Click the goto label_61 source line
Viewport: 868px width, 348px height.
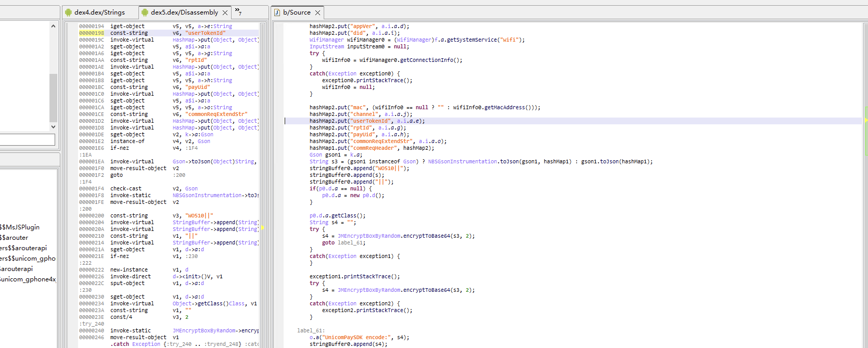coord(343,242)
